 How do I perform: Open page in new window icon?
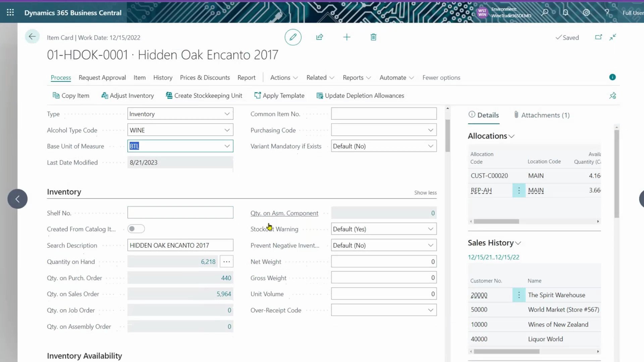point(598,37)
